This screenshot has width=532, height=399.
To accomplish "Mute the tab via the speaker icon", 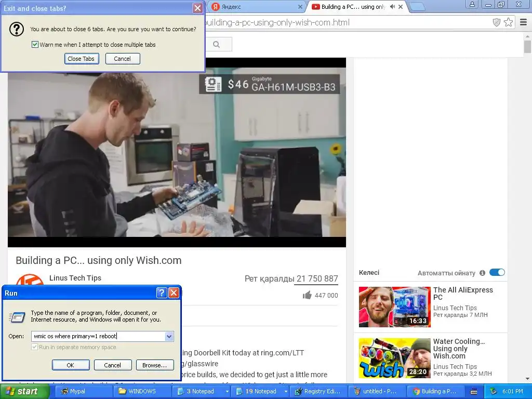I will click(x=393, y=7).
